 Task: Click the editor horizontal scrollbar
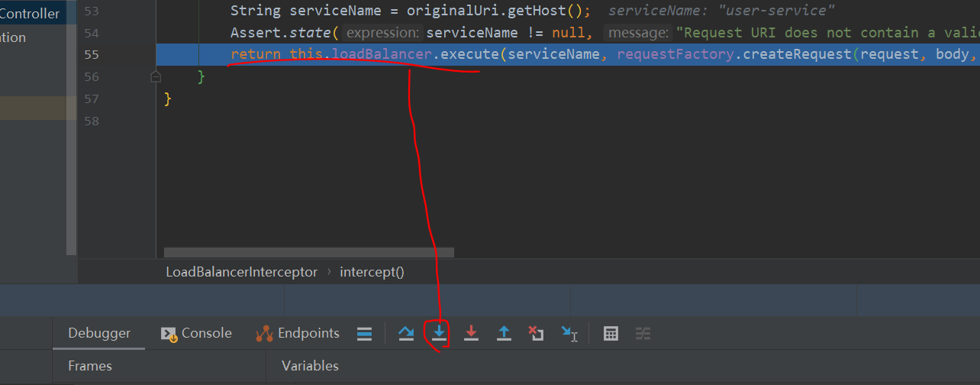point(309,252)
